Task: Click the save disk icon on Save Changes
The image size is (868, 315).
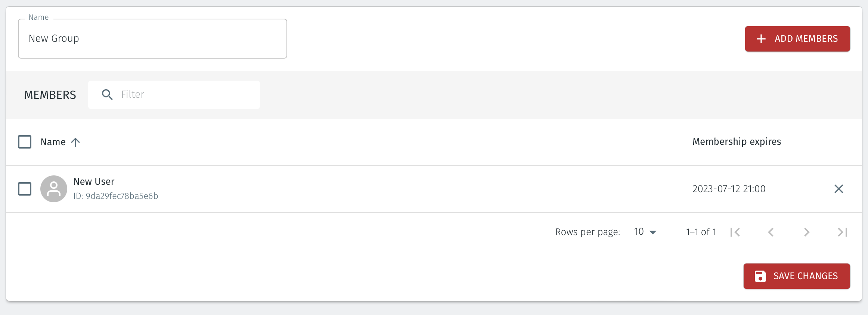Action: pyautogui.click(x=760, y=276)
